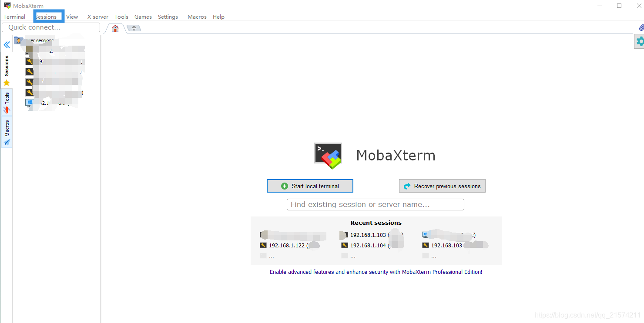Screen dimensions: 644x323
Task: Open the Windows RDP recent session icon
Action: 426,235
